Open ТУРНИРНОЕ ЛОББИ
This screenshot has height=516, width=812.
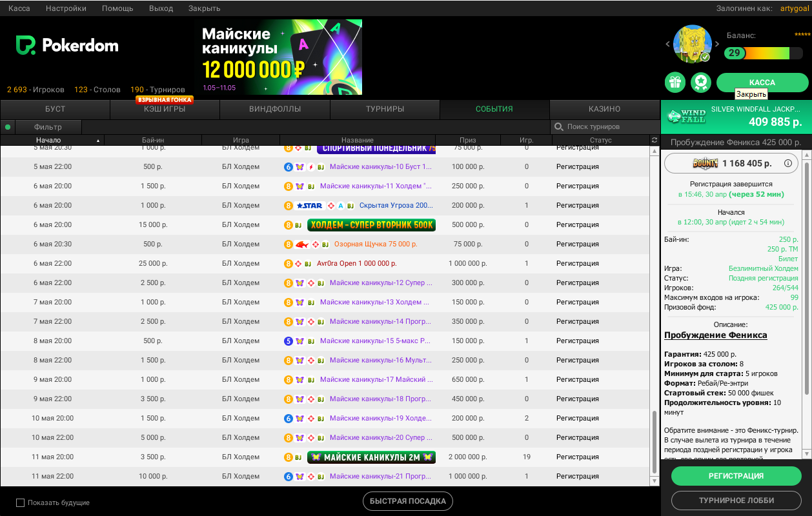coord(736,501)
